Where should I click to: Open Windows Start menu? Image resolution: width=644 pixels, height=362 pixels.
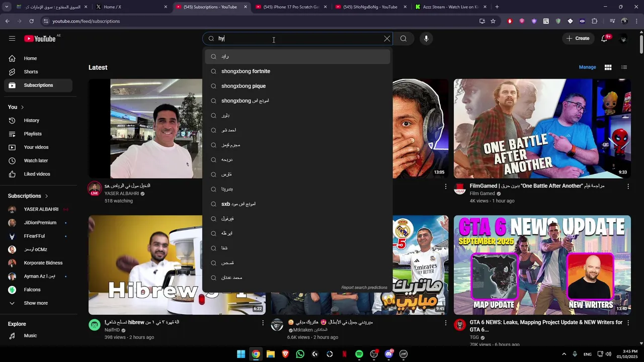point(241,354)
